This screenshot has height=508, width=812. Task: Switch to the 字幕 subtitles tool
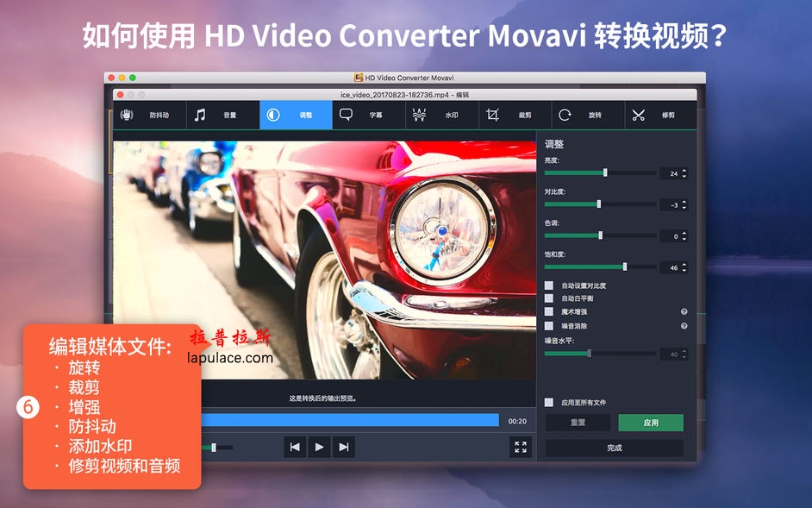coord(363,115)
